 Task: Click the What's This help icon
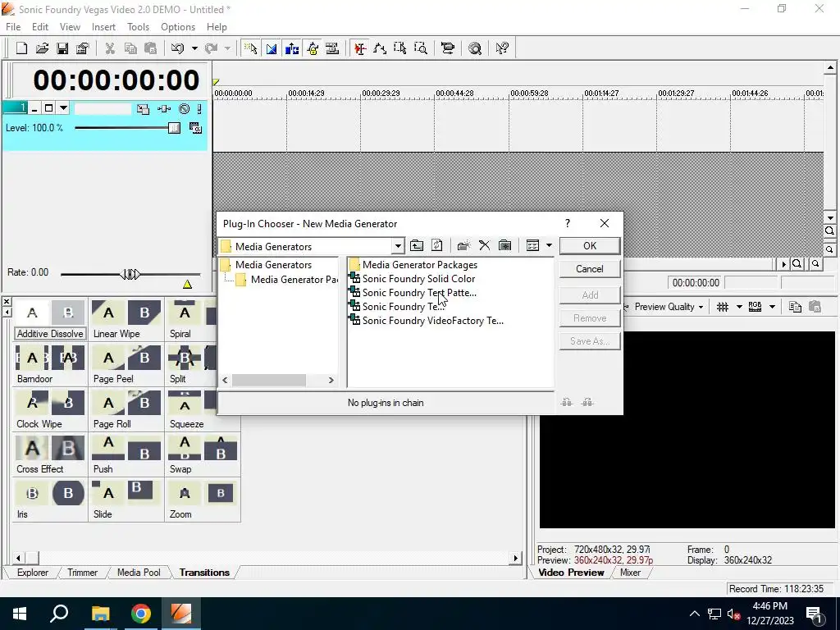coord(502,48)
